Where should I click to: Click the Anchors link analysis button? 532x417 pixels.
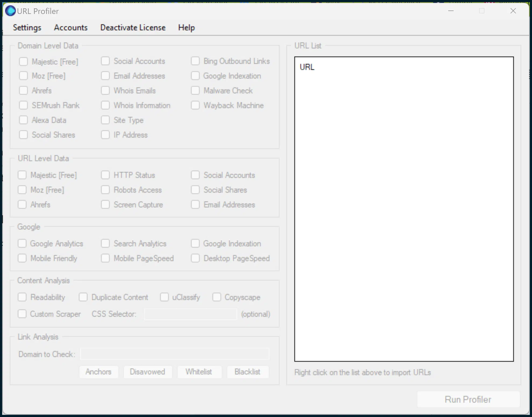click(99, 372)
